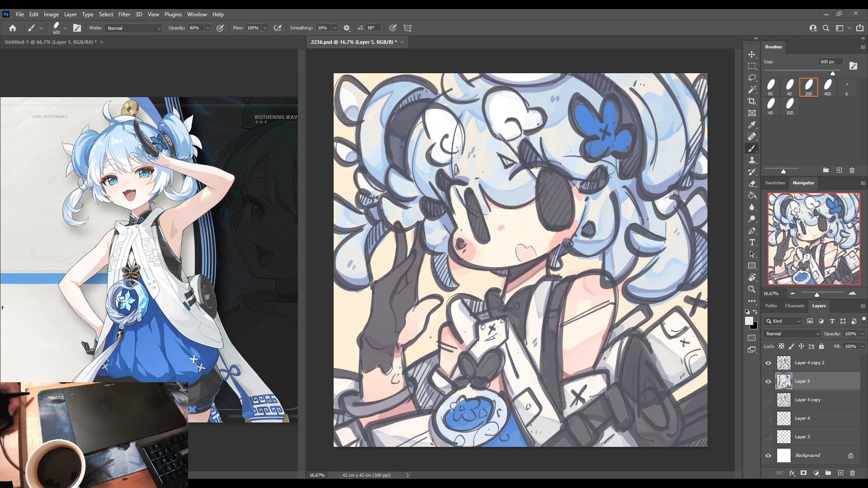Select the Crop tool
The height and width of the screenshot is (488, 868).
pyautogui.click(x=752, y=101)
